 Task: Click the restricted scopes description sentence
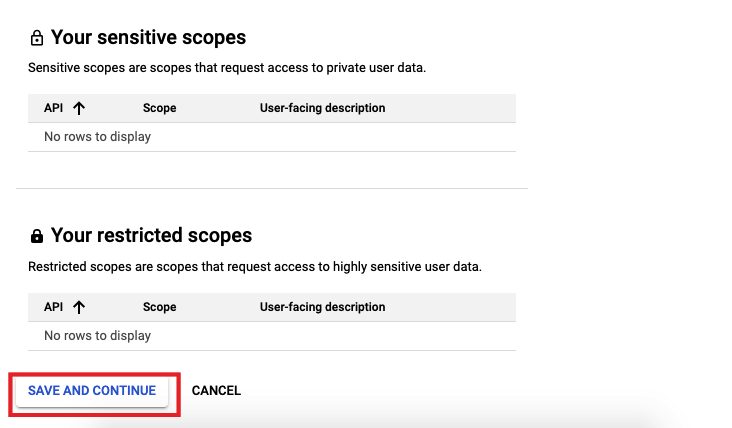click(255, 267)
